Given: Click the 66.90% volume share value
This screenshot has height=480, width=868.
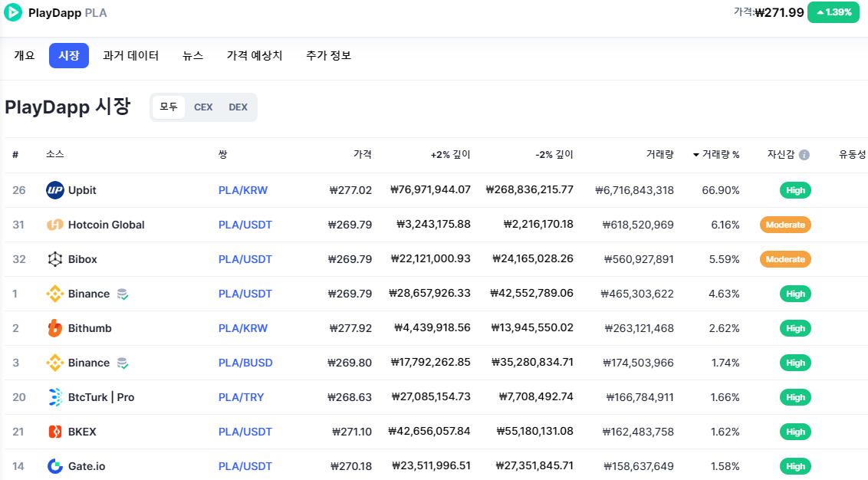Looking at the screenshot, I should click(x=721, y=190).
